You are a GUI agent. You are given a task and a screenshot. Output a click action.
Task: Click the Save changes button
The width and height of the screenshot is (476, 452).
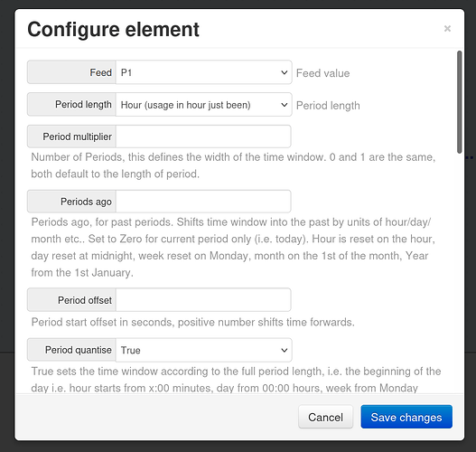(406, 417)
